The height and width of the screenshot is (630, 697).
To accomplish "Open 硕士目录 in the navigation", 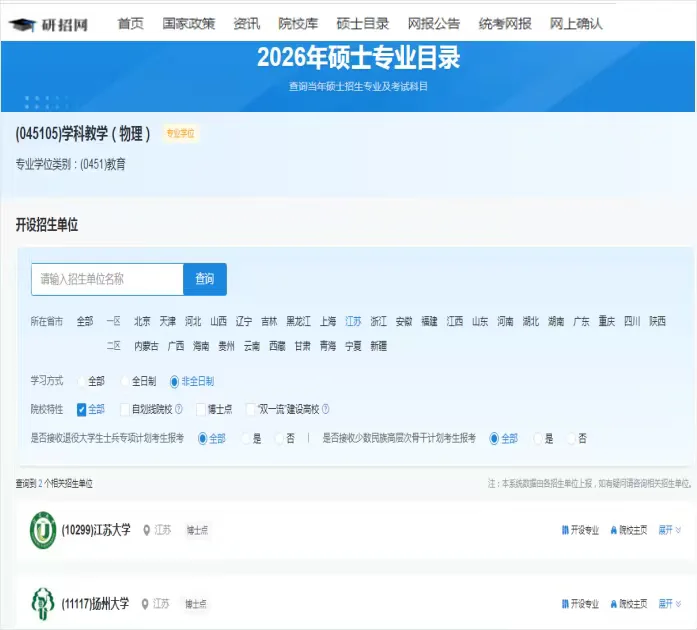I will (362, 23).
